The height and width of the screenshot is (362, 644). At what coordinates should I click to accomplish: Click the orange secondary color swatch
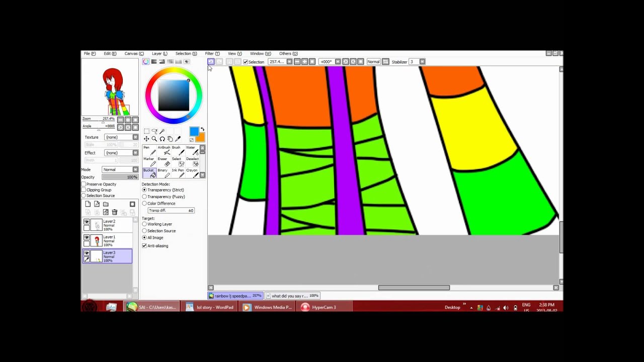tap(200, 136)
